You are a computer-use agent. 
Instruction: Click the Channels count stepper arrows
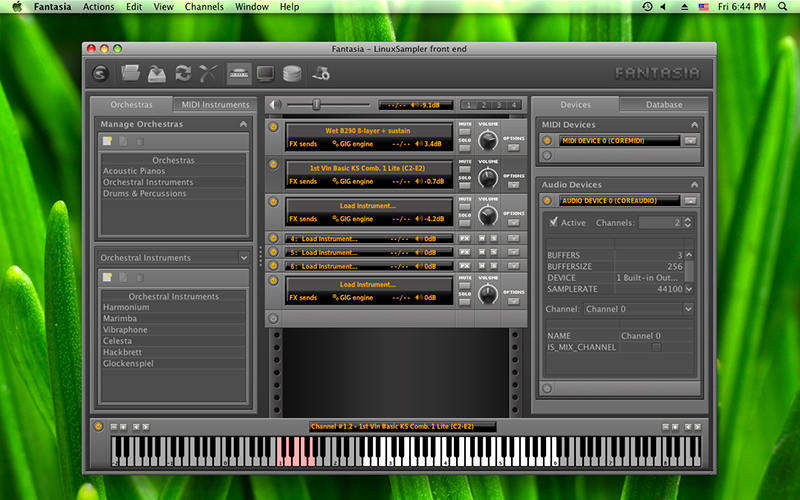tap(688, 222)
